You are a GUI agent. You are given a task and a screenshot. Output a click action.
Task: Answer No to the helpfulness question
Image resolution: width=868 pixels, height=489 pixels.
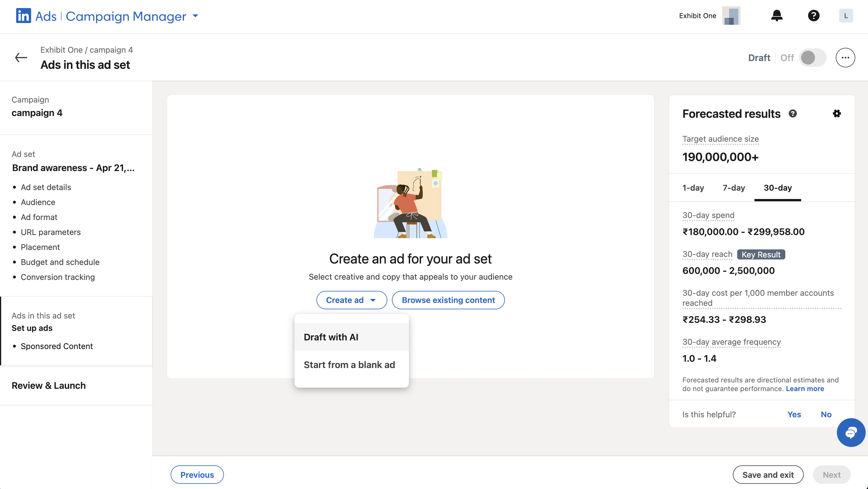pos(826,414)
